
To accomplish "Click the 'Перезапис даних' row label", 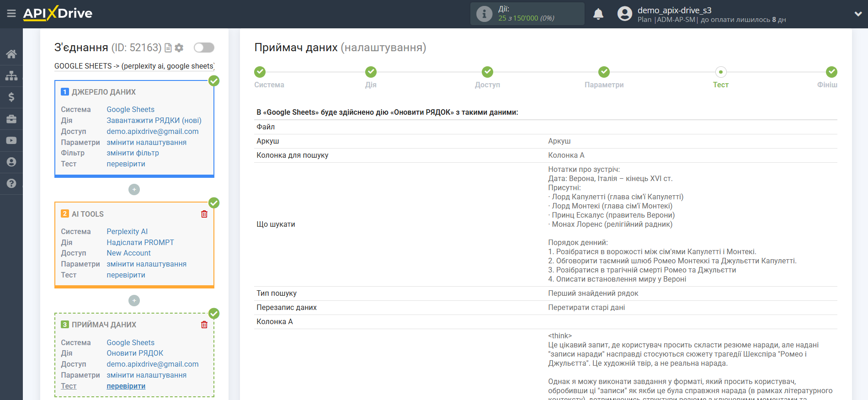I will click(287, 307).
